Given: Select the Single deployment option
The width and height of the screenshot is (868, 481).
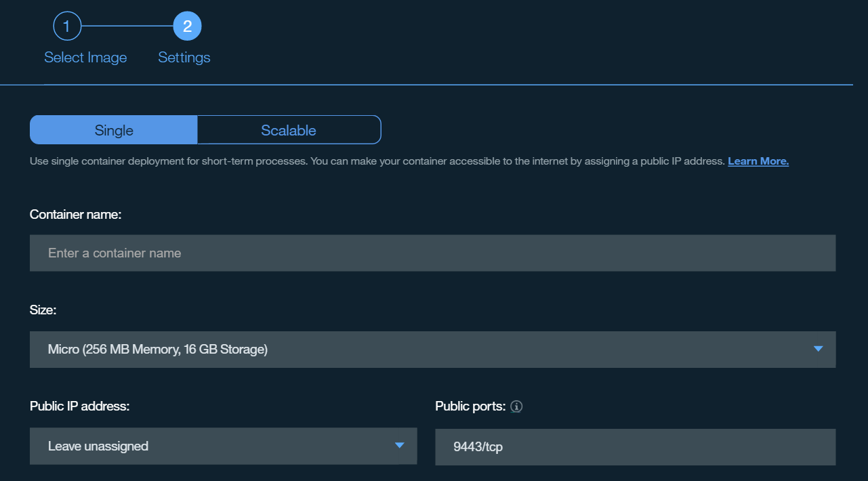Looking at the screenshot, I should [114, 130].
